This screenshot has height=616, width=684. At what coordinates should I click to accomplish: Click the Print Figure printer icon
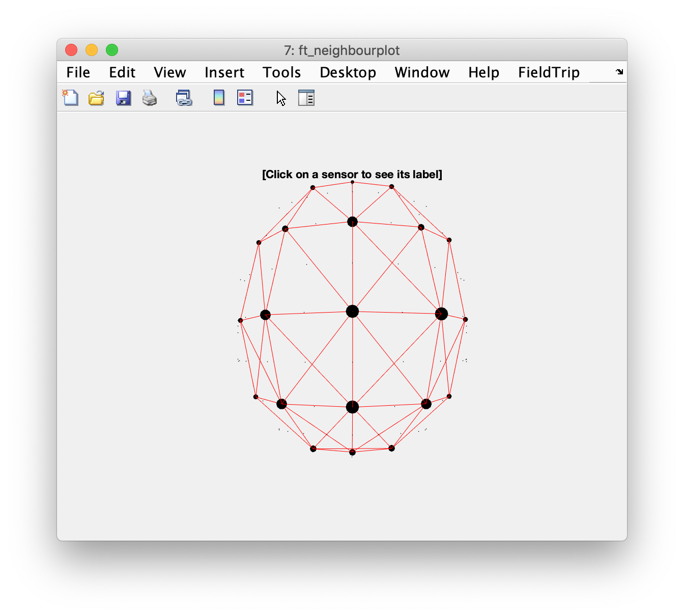(x=150, y=97)
